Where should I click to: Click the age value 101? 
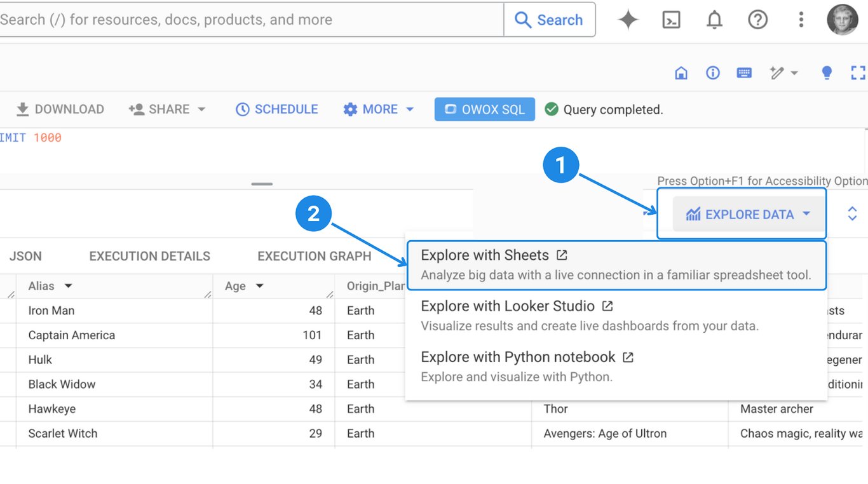point(312,335)
